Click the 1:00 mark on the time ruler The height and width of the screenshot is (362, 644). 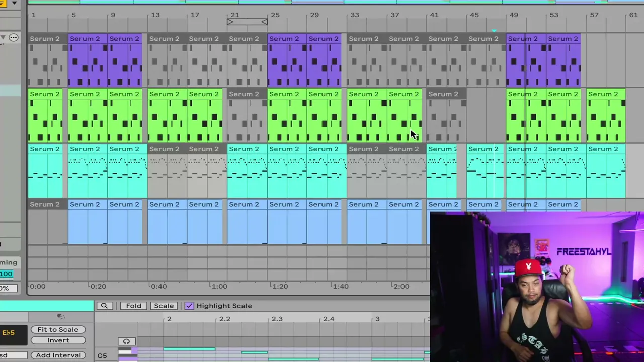(219, 286)
